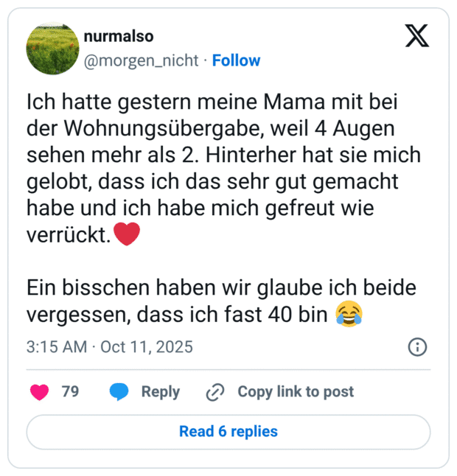
Task: Click the red heart emoji after 'verrückt.'
Action: tap(126, 236)
